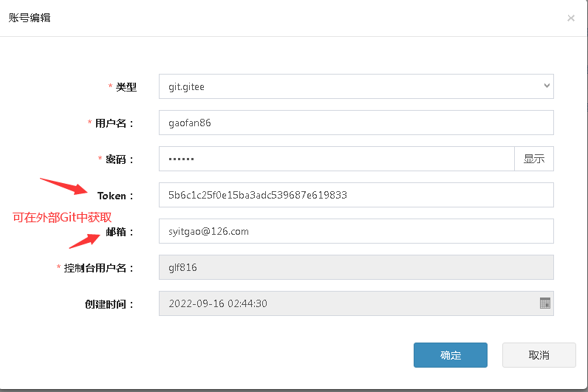This screenshot has width=588, height=392.
Task: Close the 账号编辑 dialog with X
Action: tap(571, 18)
